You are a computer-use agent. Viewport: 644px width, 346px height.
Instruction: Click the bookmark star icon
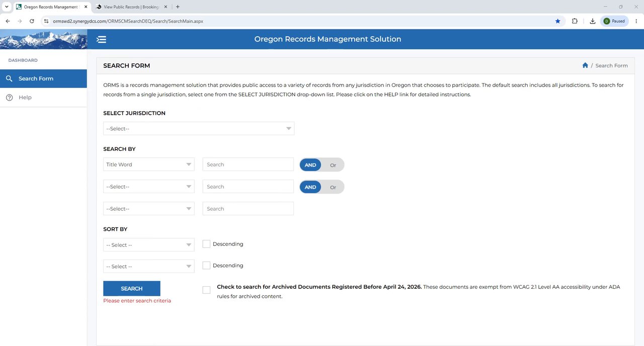(557, 21)
